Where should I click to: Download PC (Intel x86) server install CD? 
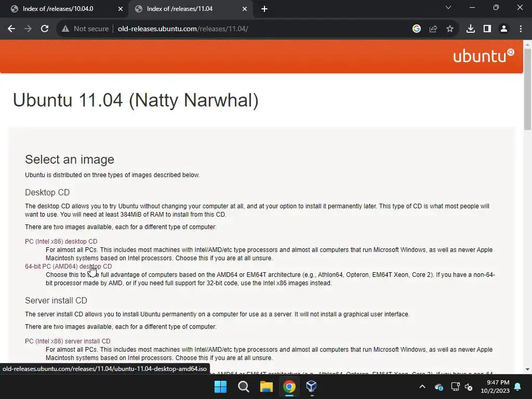click(68, 341)
